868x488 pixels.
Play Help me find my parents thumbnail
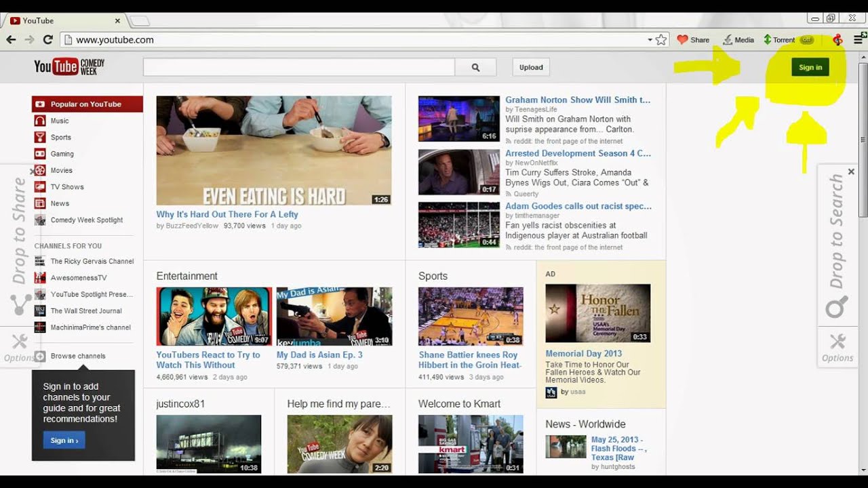point(340,444)
